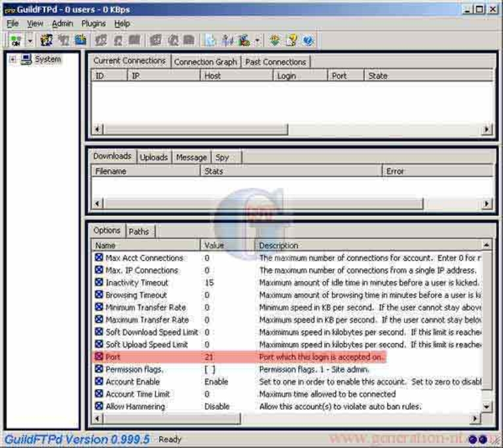Click the Filename column header
This screenshot has height=448, width=503.
145,171
